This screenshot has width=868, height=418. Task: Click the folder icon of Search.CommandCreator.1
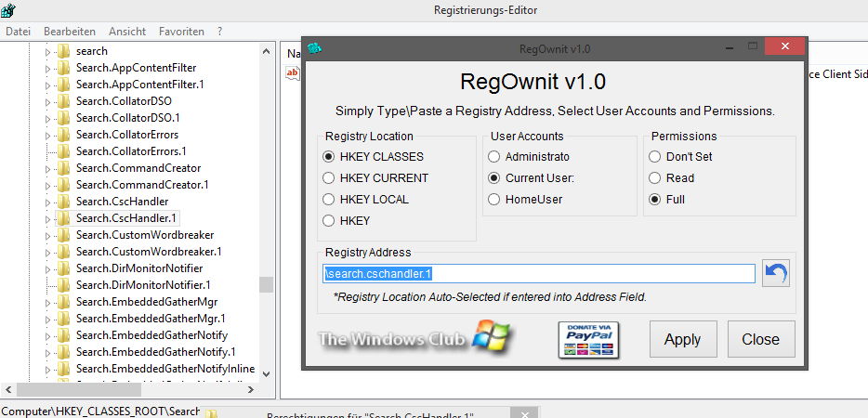tap(64, 185)
